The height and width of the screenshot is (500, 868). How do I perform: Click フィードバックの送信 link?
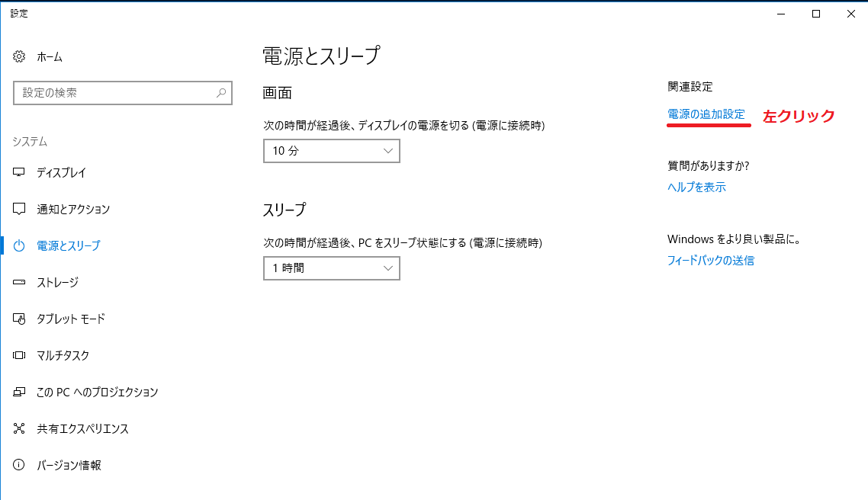click(711, 260)
